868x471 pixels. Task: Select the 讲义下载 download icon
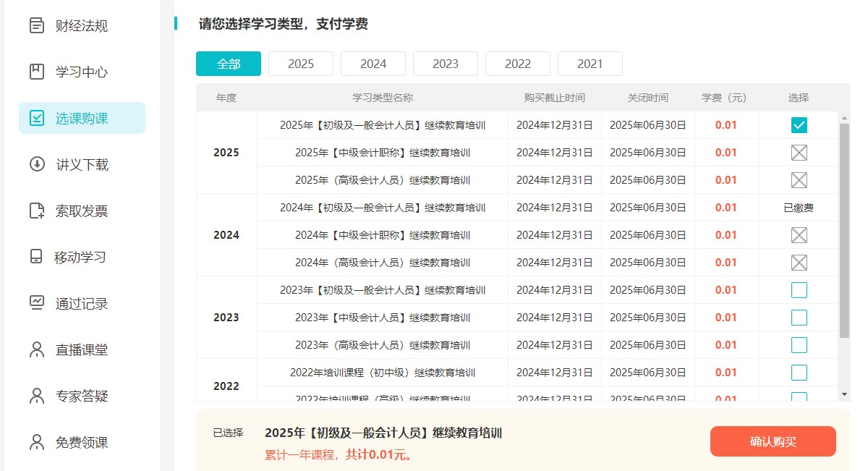click(36, 164)
